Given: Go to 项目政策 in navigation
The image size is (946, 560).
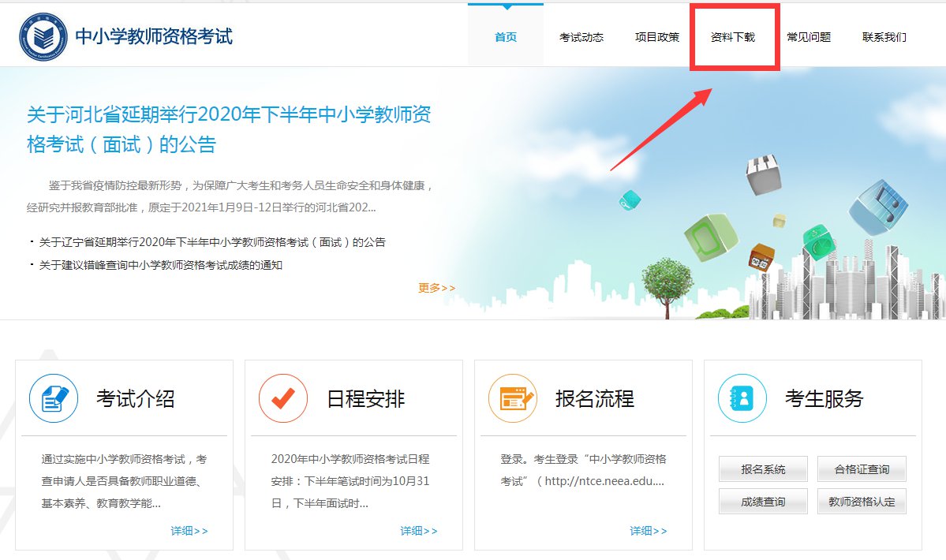Looking at the screenshot, I should pyautogui.click(x=657, y=37).
